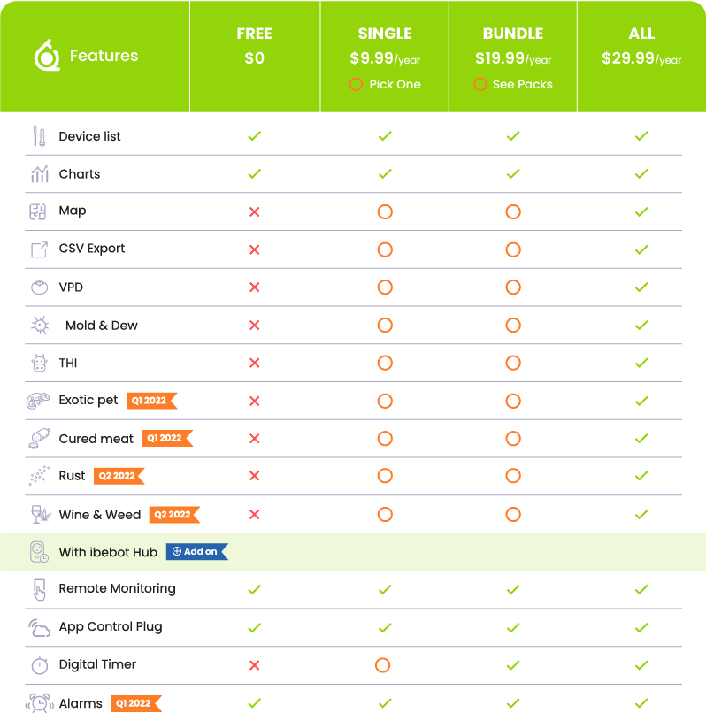Click the Digital Timer stopwatch icon
The image size is (706, 728).
tap(40, 665)
